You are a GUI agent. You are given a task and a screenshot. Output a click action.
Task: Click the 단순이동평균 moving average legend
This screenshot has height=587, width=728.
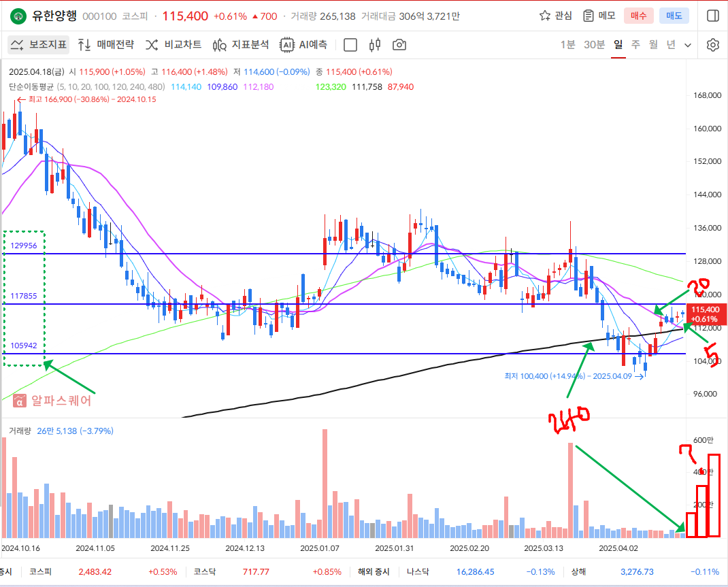tap(86, 87)
